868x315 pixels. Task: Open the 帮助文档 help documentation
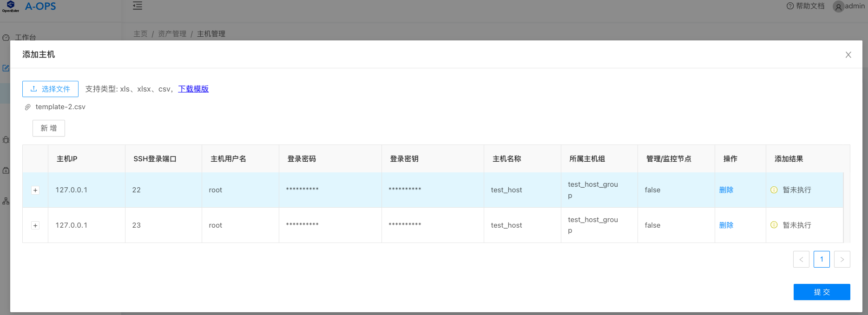805,6
